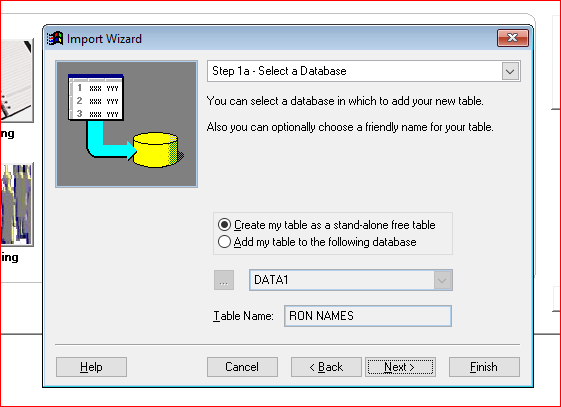The image size is (561, 407).
Task: Close the Import Wizard dialog
Action: click(513, 38)
